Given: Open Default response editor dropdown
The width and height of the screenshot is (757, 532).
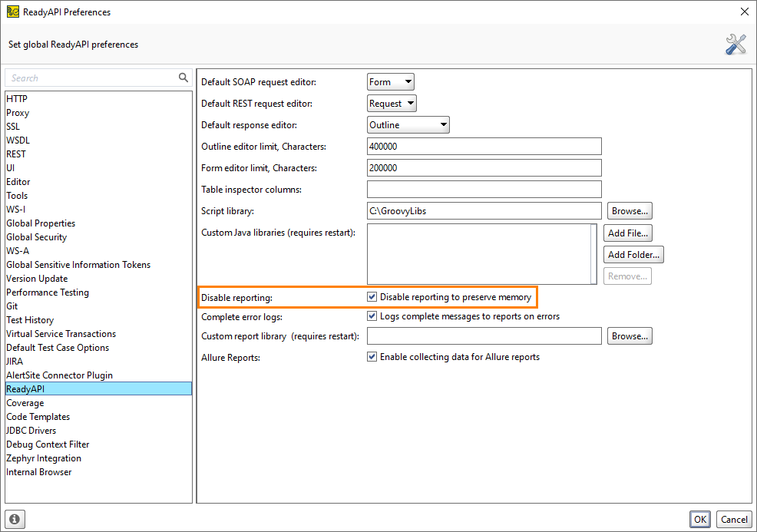Looking at the screenshot, I should coord(408,125).
